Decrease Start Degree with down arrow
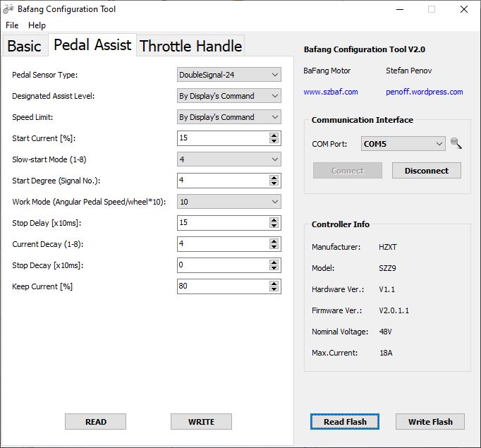 (x=274, y=183)
